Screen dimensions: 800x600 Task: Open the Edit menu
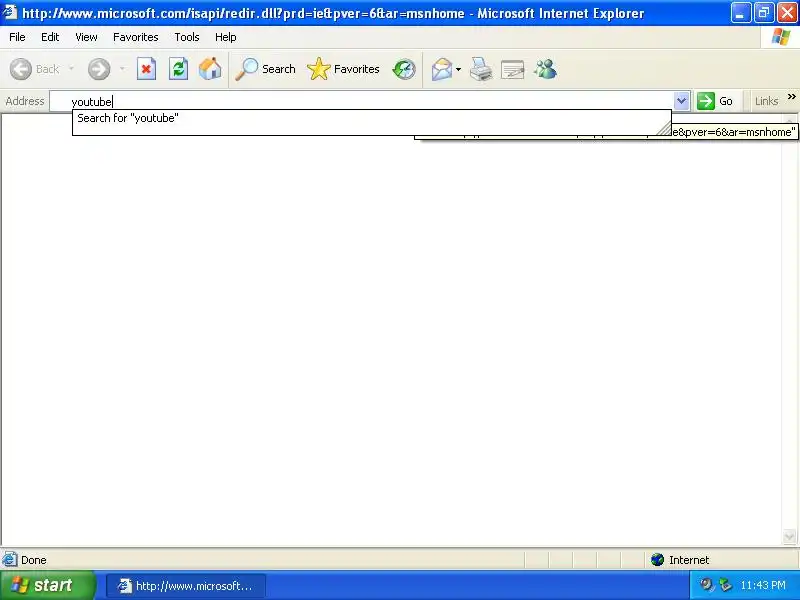pyautogui.click(x=50, y=37)
